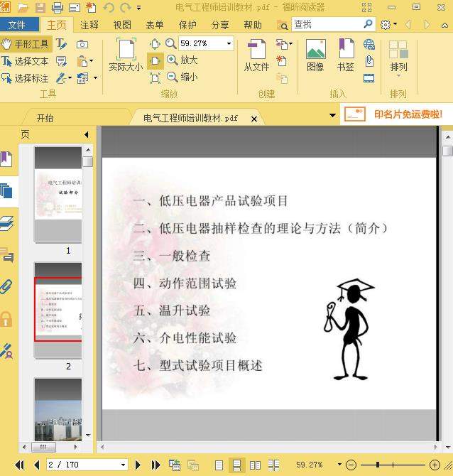The width and height of the screenshot is (453, 476).
Task: Click the comment note icon in tools
Action: pos(62,61)
